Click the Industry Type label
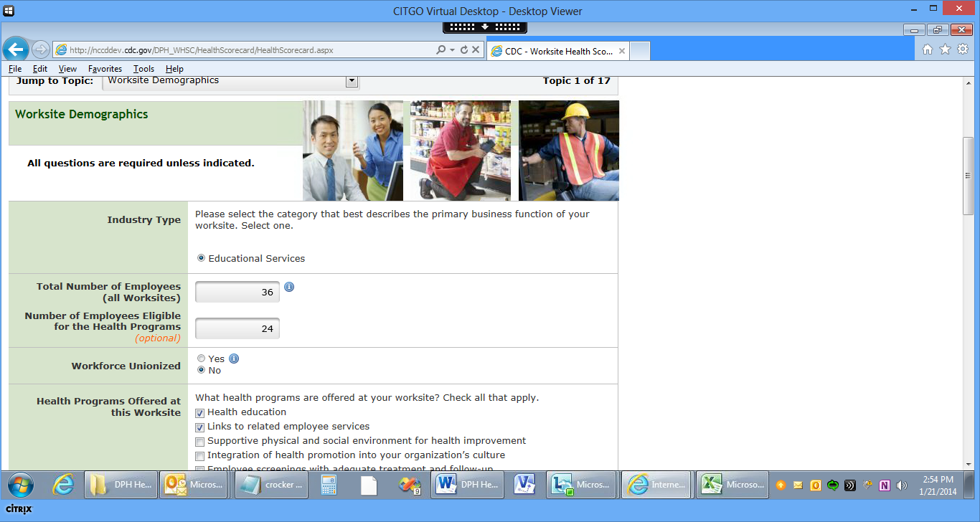 point(144,220)
